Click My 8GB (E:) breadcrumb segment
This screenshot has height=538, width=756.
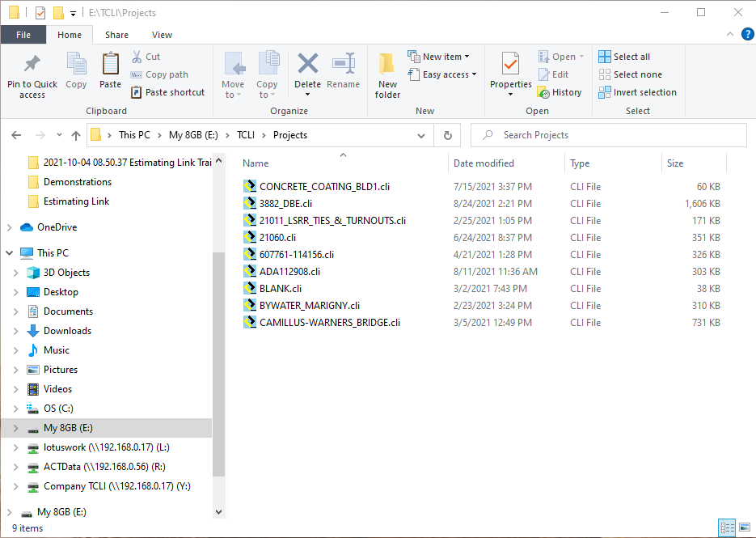coord(193,135)
